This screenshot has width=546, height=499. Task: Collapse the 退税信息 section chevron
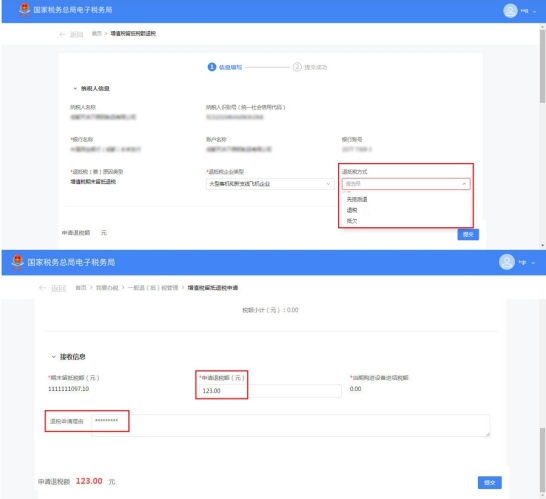click(x=54, y=357)
